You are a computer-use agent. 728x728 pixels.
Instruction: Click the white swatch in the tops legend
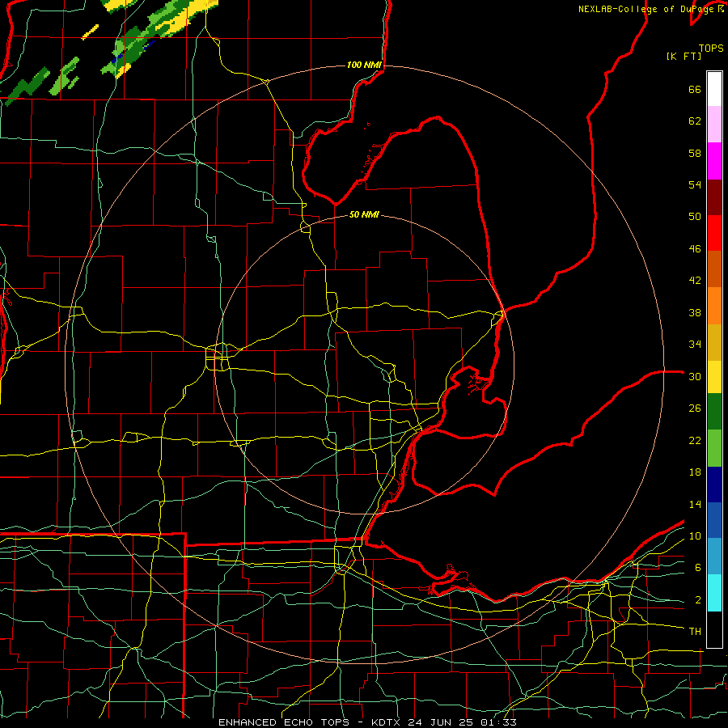coord(714,89)
